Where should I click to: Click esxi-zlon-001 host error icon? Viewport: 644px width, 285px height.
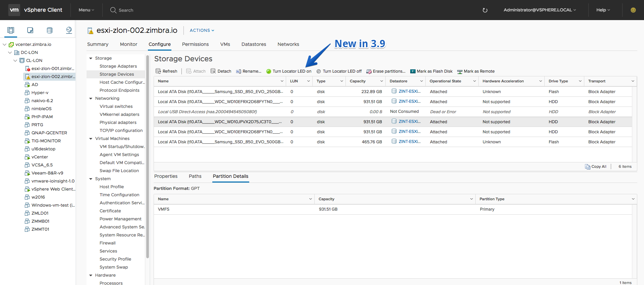click(28, 68)
